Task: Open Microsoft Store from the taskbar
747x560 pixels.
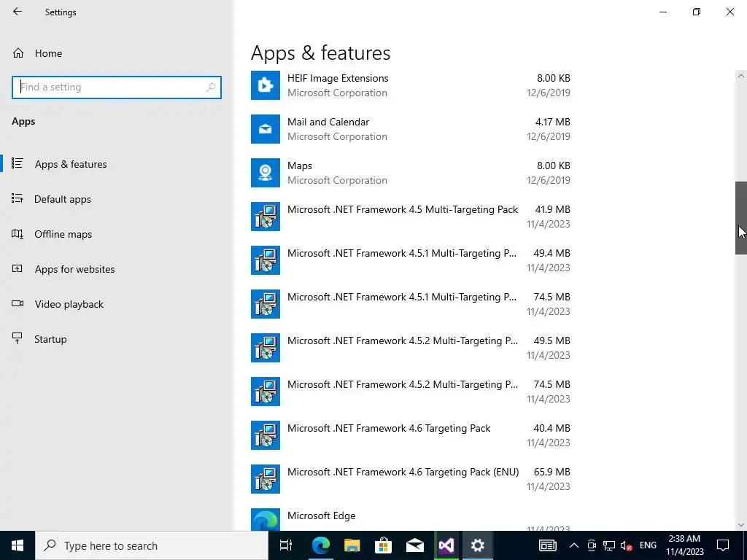Action: (384, 545)
